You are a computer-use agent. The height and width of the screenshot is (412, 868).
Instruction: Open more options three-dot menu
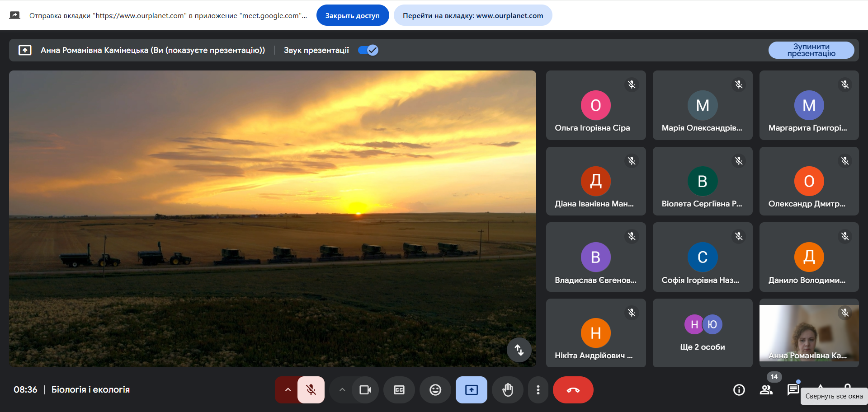538,390
